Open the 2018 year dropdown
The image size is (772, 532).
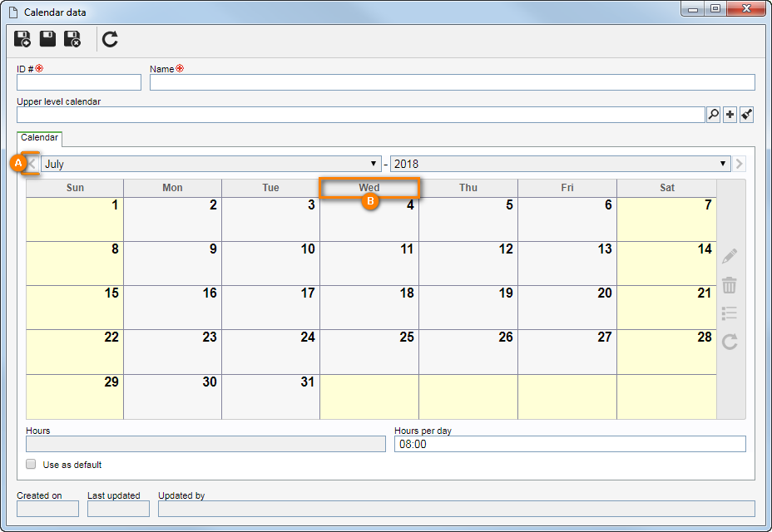point(561,164)
